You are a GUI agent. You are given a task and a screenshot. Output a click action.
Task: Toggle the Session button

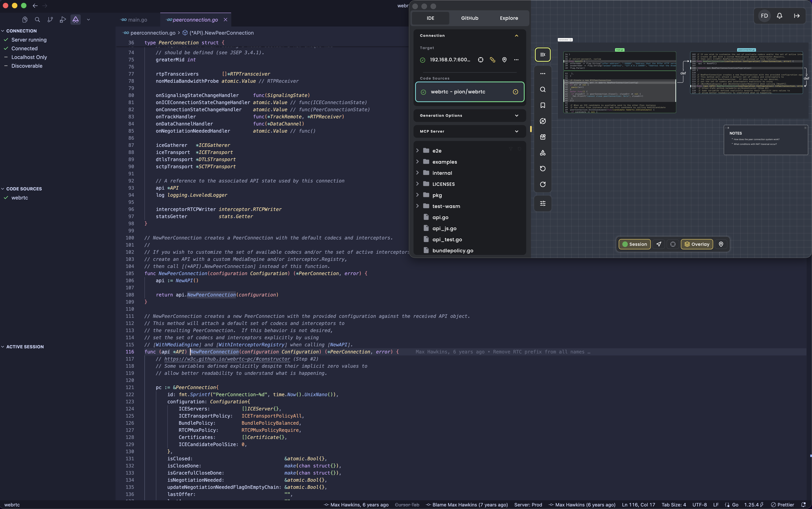(x=635, y=244)
